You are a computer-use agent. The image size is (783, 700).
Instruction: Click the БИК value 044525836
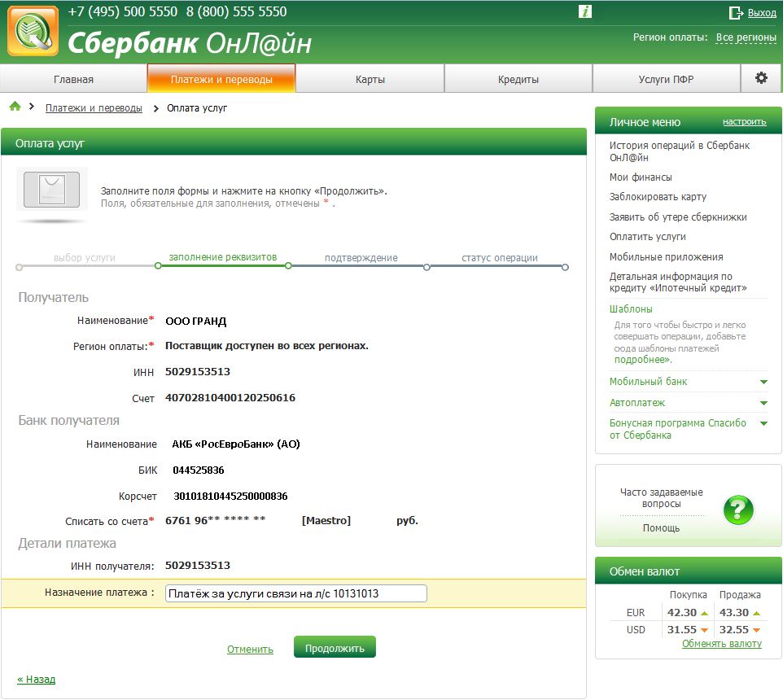coord(199,470)
